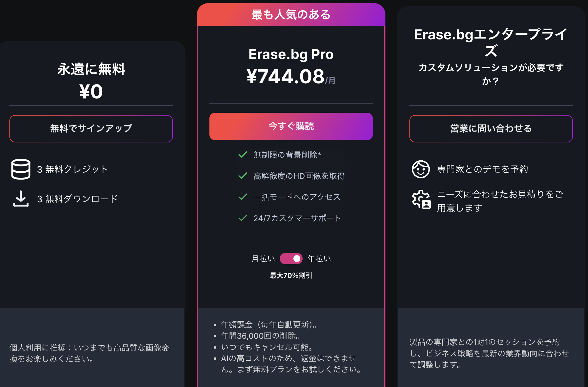Click the ¥744.08 monthly price
The height and width of the screenshot is (387, 588).
coord(291,76)
